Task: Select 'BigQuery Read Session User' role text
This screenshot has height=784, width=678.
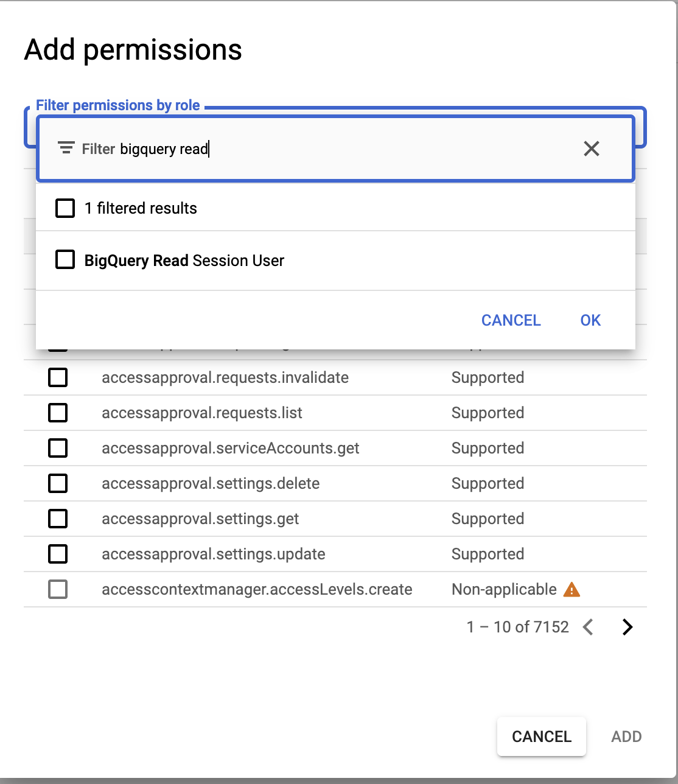Action: 184,261
